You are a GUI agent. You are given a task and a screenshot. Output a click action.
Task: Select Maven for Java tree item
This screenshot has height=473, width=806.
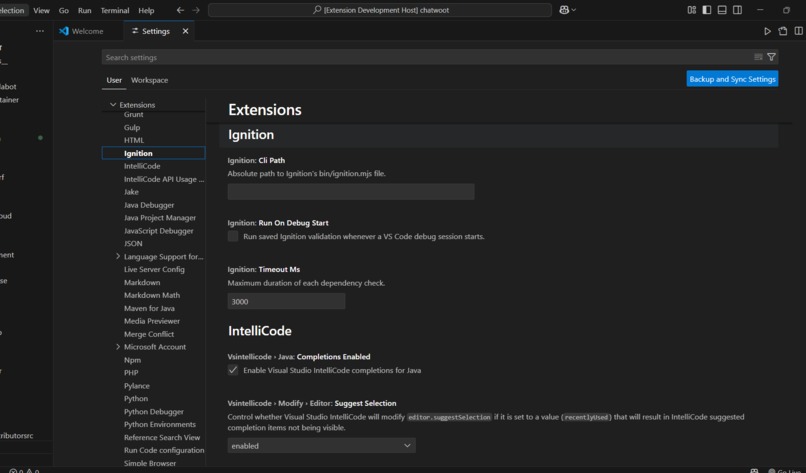tap(149, 308)
